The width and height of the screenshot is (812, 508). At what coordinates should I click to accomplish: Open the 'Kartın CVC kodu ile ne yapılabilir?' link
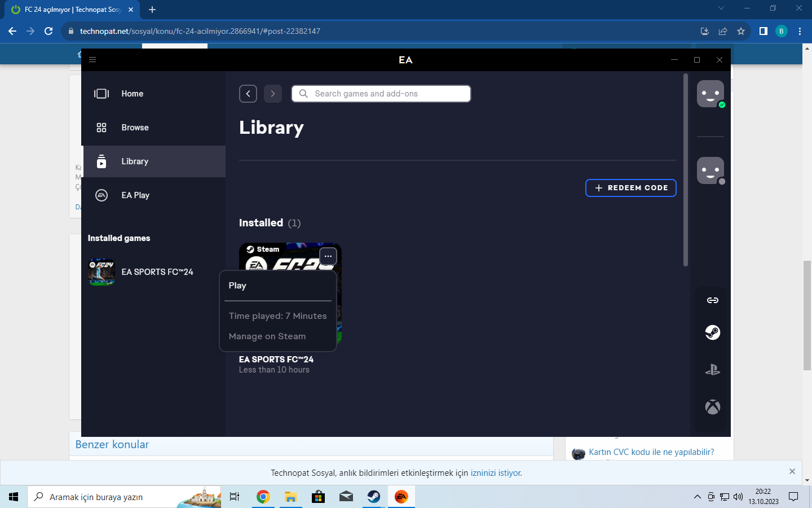[651, 452]
